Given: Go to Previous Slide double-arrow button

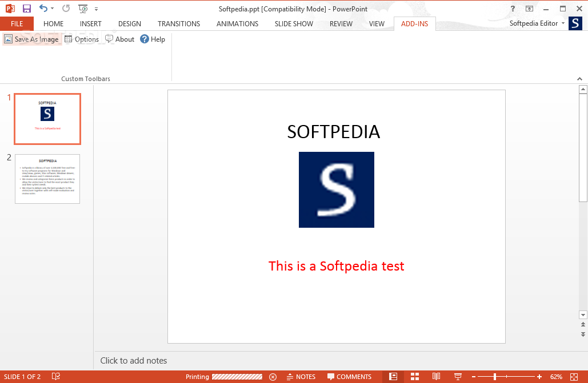Looking at the screenshot, I should (583, 325).
